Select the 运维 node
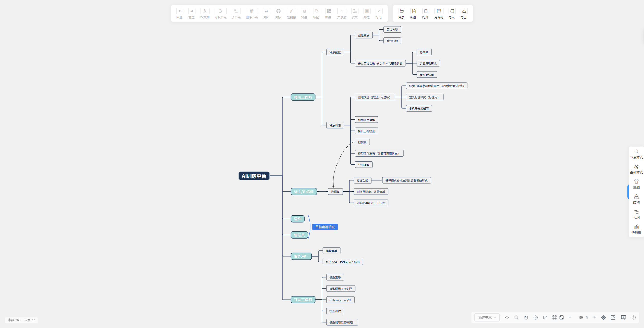The image size is (644, 328). coord(298,219)
